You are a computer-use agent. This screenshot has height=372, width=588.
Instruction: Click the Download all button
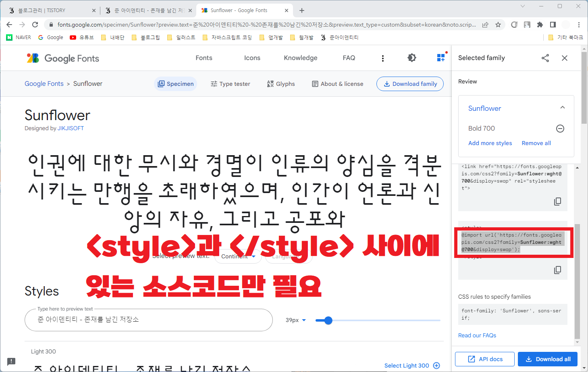548,359
